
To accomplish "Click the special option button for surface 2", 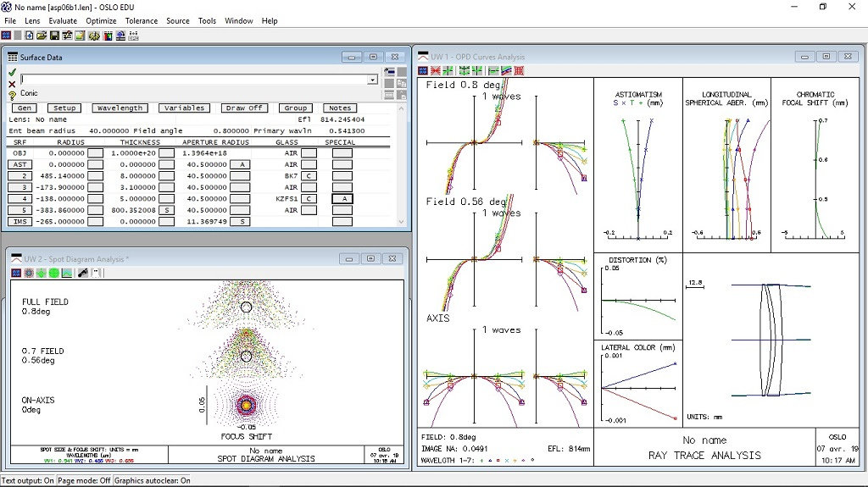I will click(x=342, y=176).
